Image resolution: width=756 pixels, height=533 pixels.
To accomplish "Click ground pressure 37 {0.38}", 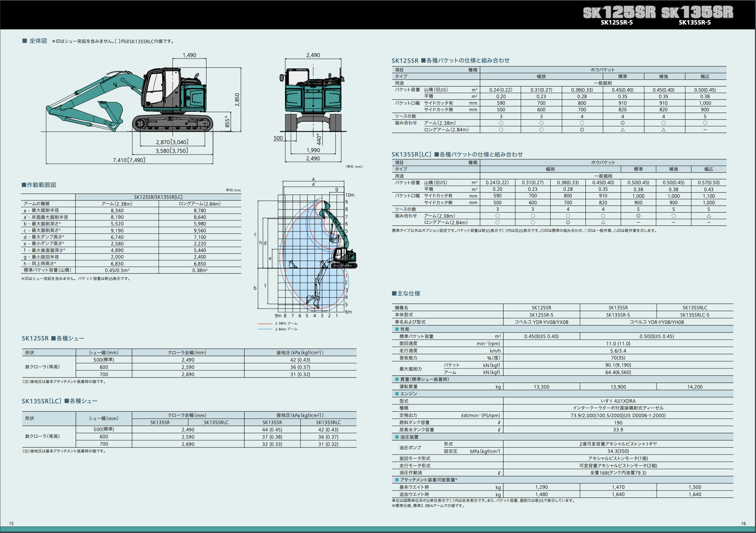I will pos(272,437).
